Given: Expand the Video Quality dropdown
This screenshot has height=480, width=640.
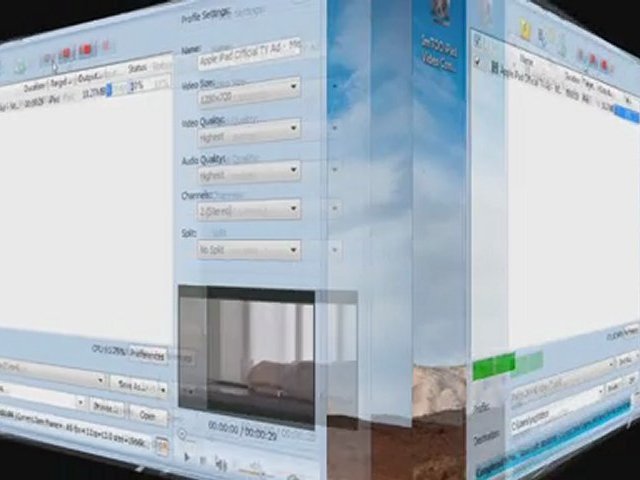Looking at the screenshot, I should 248,129.
